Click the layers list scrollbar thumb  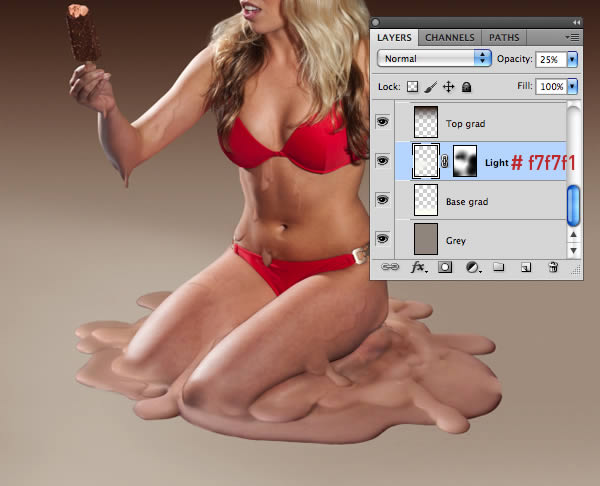point(573,206)
